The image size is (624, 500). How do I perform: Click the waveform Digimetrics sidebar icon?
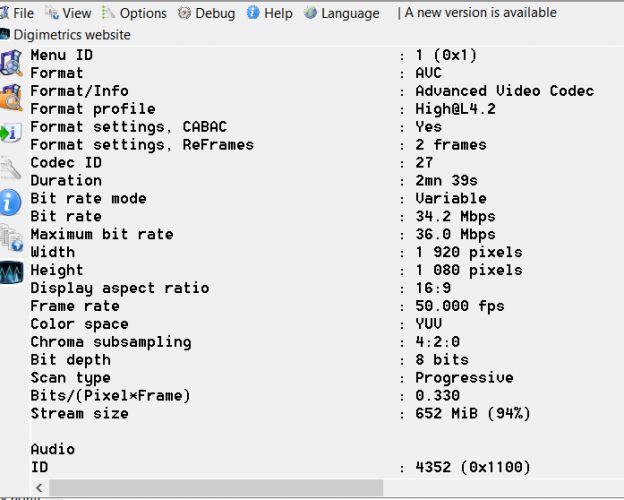11,273
